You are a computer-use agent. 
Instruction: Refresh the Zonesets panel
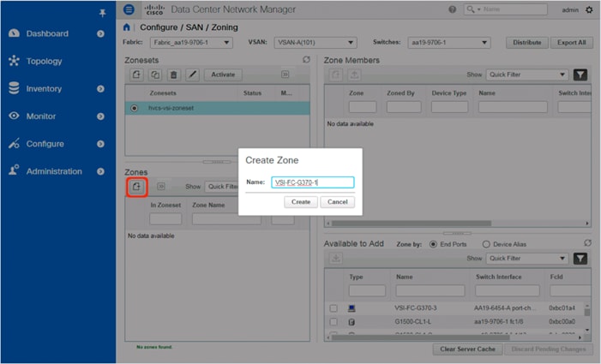point(306,60)
